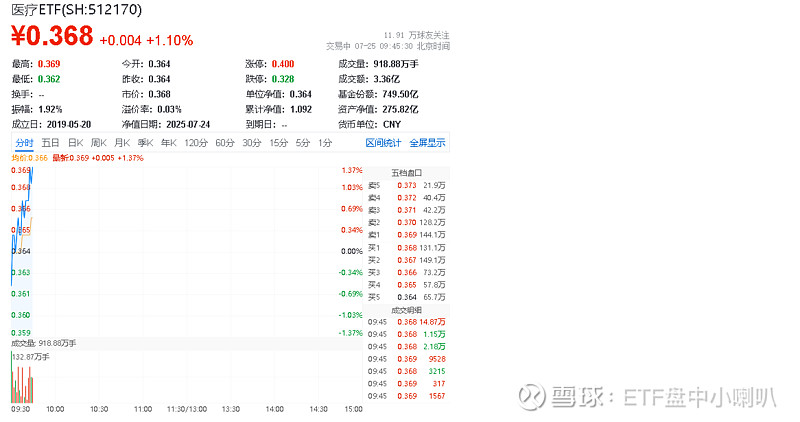Switch to 120分 interval tab
This screenshot has height=422, width=800.
click(x=196, y=143)
